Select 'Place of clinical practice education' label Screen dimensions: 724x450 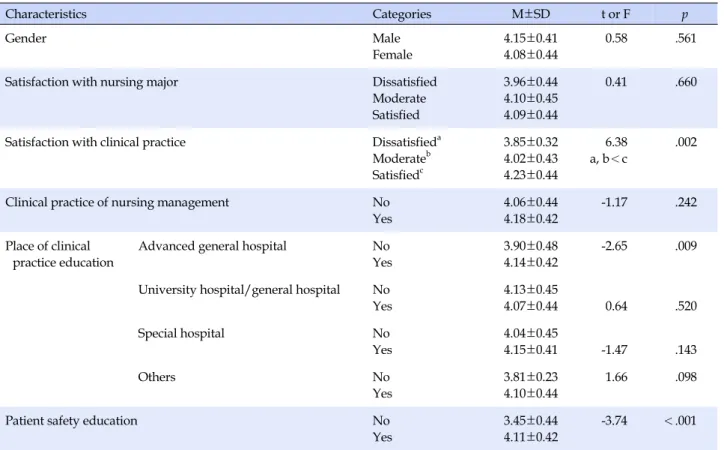pos(59,254)
